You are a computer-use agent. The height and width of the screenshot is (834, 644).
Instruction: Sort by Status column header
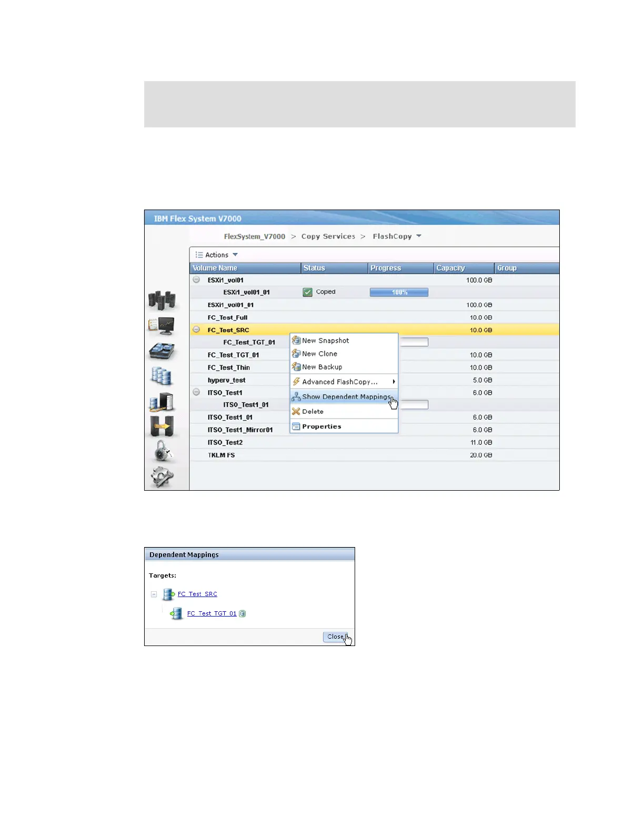tap(335, 268)
